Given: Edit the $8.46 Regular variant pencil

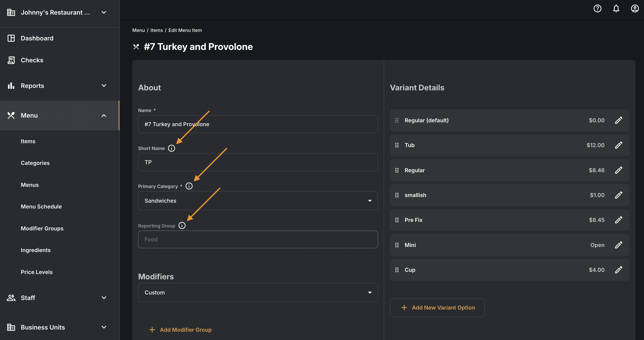Looking at the screenshot, I should click(618, 170).
